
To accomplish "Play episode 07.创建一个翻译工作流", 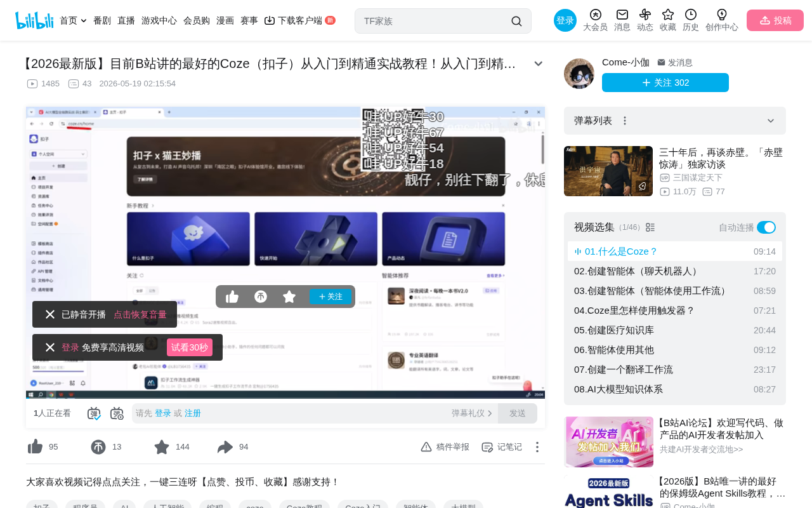I will tap(675, 370).
